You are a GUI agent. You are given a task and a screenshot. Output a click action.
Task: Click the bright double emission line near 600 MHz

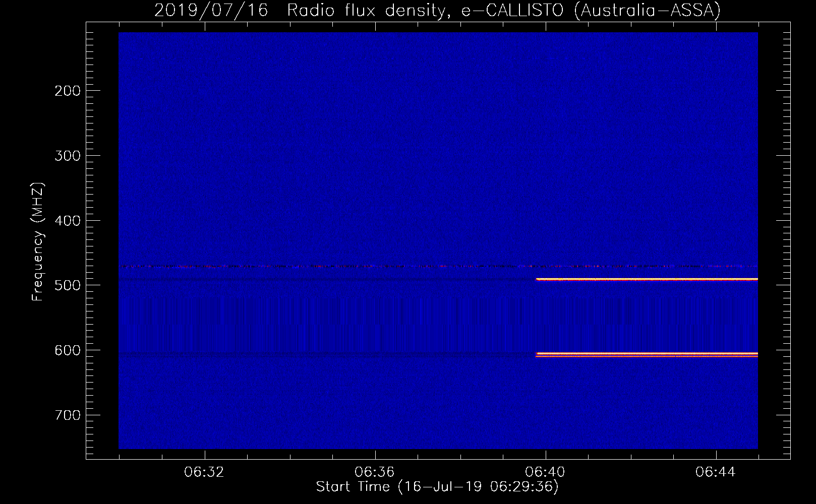[647, 355]
